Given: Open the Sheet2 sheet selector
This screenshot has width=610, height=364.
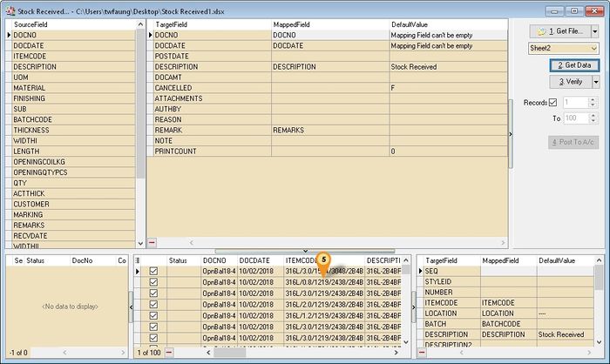Looking at the screenshot, I should (x=593, y=49).
